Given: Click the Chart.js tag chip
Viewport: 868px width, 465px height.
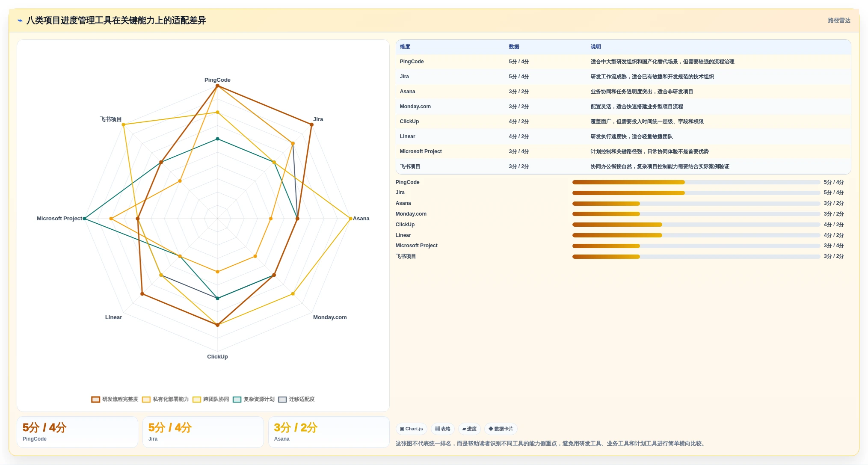Looking at the screenshot, I should click(412, 429).
